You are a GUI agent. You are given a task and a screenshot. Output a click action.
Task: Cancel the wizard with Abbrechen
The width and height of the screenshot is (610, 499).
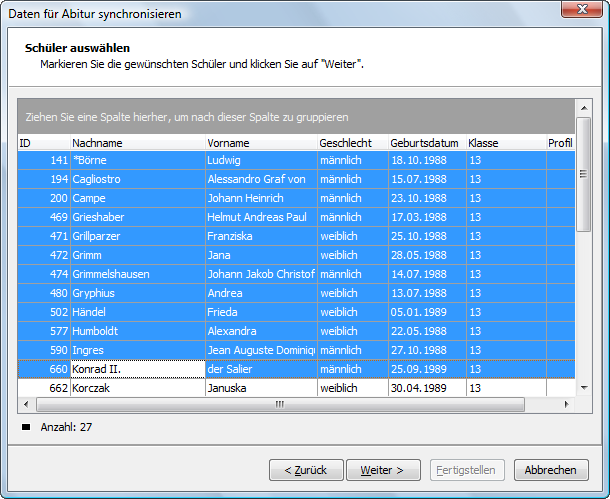551,470
